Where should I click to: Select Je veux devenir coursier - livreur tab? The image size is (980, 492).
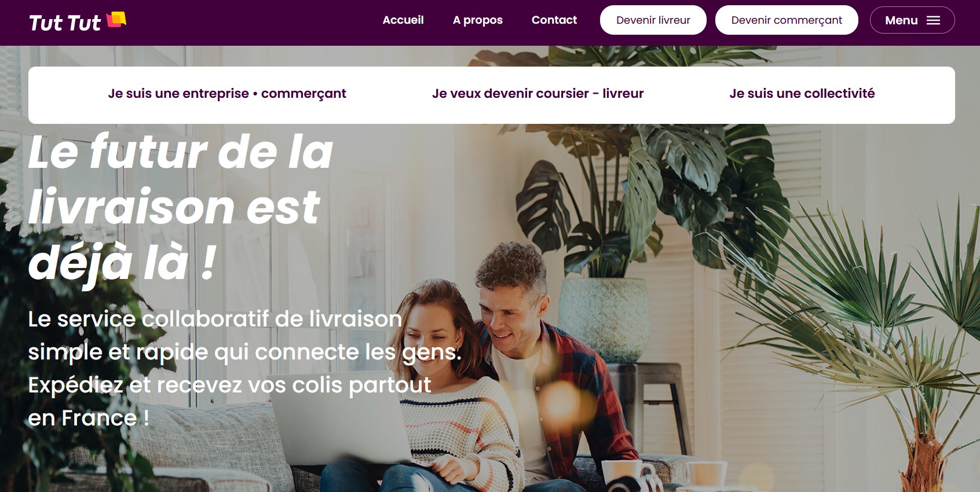pos(537,94)
